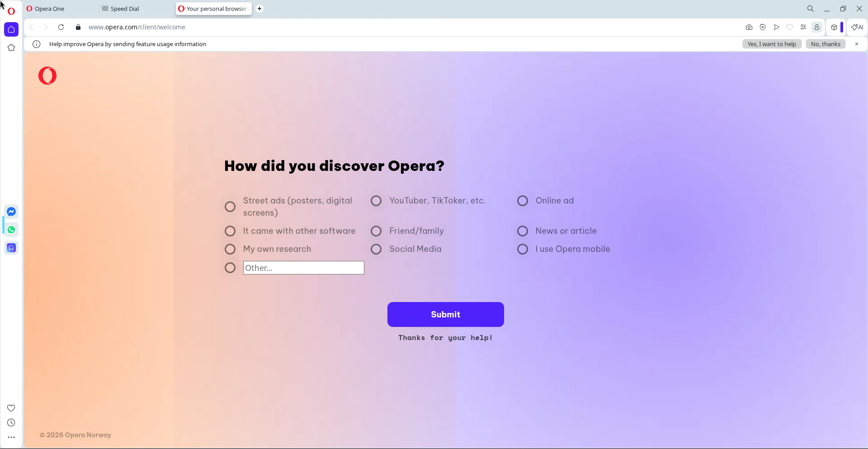Open Messenger in the sidebar

point(11,212)
